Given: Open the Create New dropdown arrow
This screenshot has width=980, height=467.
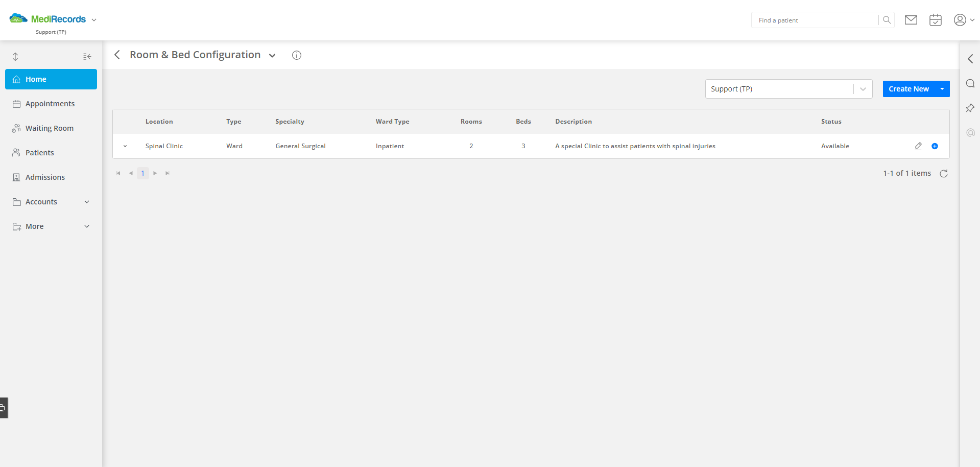Looking at the screenshot, I should [x=942, y=89].
